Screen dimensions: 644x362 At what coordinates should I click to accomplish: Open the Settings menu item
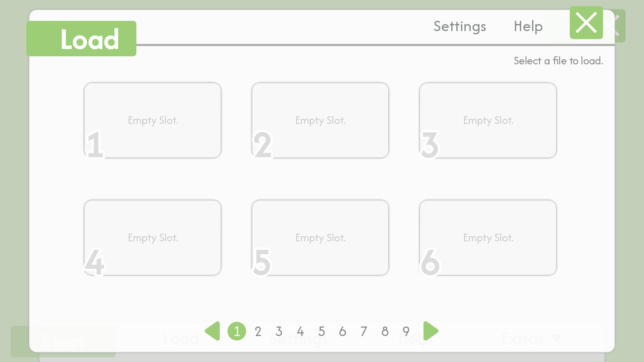(460, 26)
